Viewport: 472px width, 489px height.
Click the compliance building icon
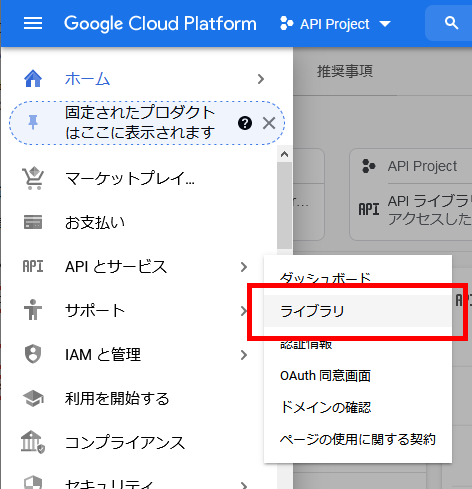click(33, 442)
